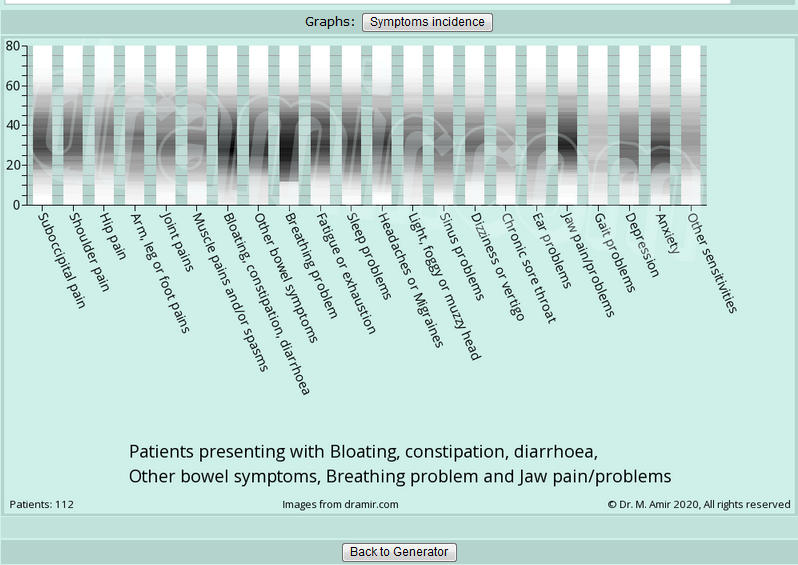This screenshot has width=798, height=565.
Task: Select the Shoulder pain axis label
Action: coord(88,250)
